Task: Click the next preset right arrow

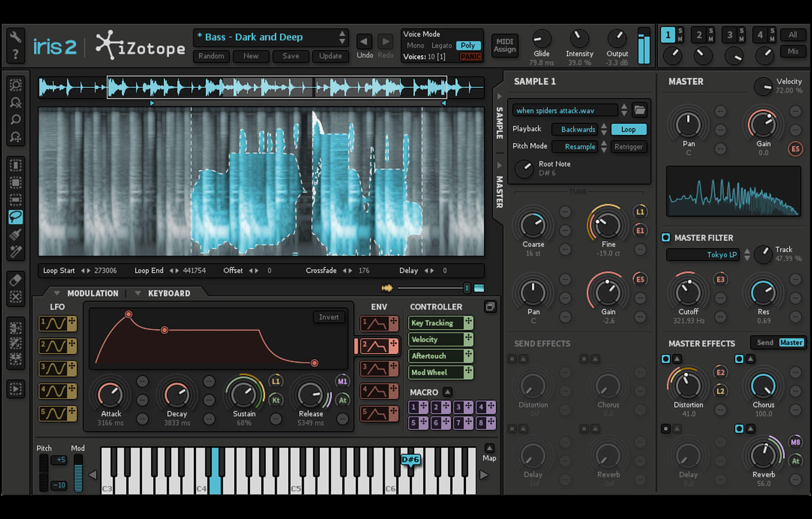Action: 385,42
